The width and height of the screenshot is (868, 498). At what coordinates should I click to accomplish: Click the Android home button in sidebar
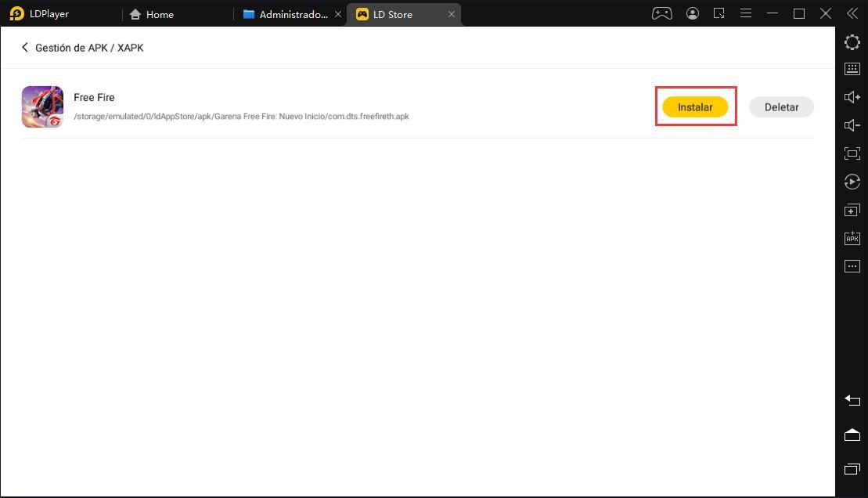click(x=852, y=435)
